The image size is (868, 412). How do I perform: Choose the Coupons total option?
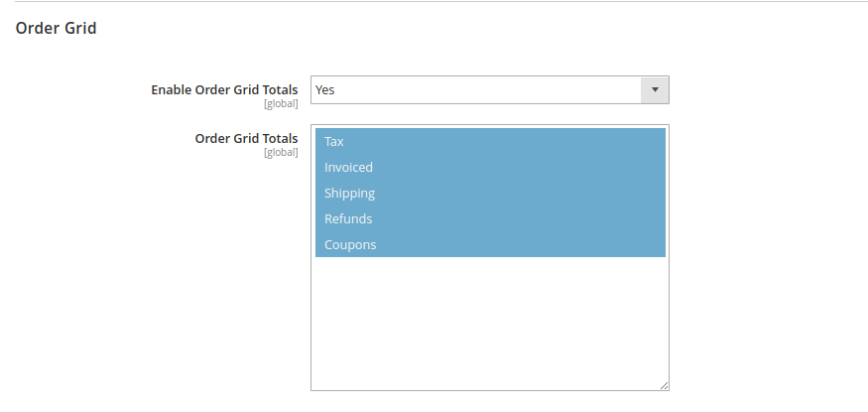(490, 244)
